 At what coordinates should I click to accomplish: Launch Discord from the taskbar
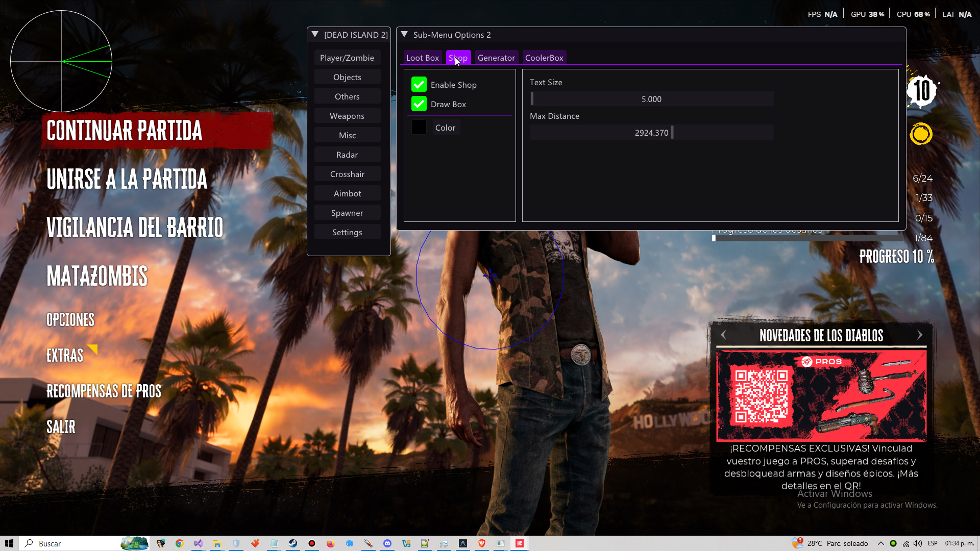point(388,543)
